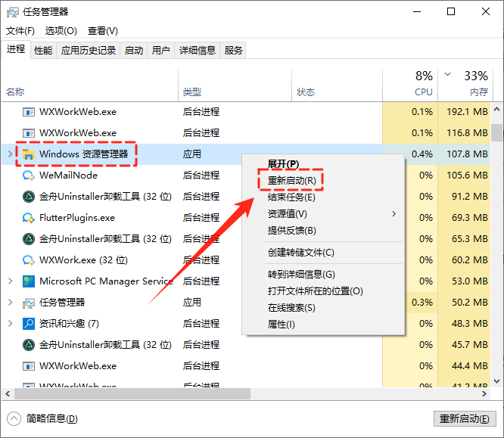Screen dimensions: 504x438
Task: Click the 重新启动(E) button at bottom
Action: (x=465, y=419)
